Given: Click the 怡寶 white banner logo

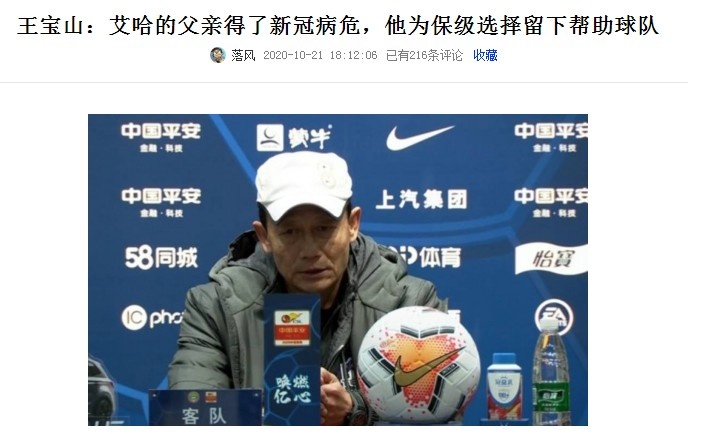Looking at the screenshot, I should [551, 259].
